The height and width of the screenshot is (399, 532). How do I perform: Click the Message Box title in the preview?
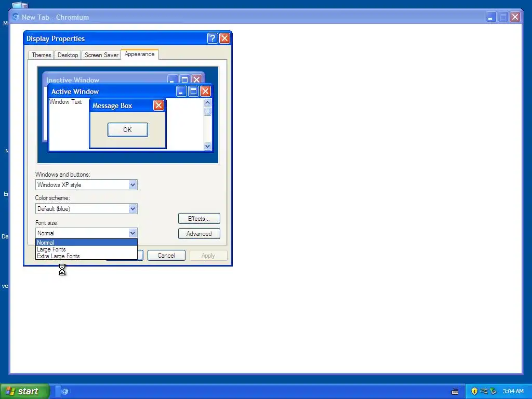(x=112, y=106)
